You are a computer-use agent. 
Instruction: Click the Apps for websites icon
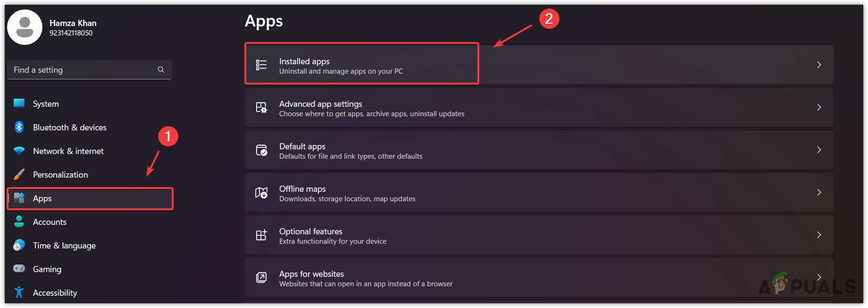click(261, 277)
